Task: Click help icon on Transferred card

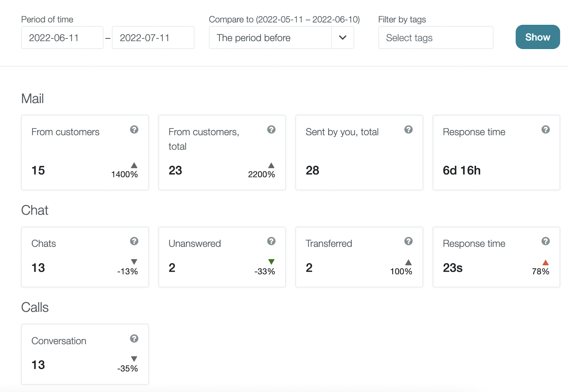Action: coord(408,241)
